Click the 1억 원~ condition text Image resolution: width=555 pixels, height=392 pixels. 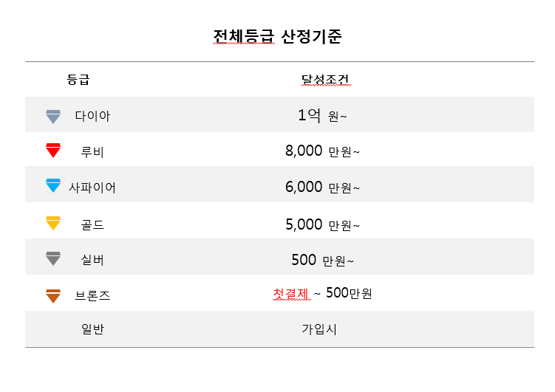(322, 115)
